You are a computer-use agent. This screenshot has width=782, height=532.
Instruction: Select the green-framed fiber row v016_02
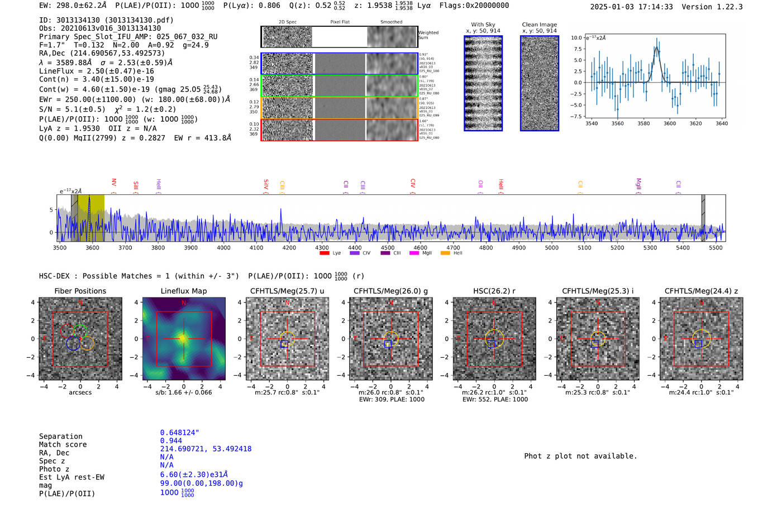pos(340,86)
